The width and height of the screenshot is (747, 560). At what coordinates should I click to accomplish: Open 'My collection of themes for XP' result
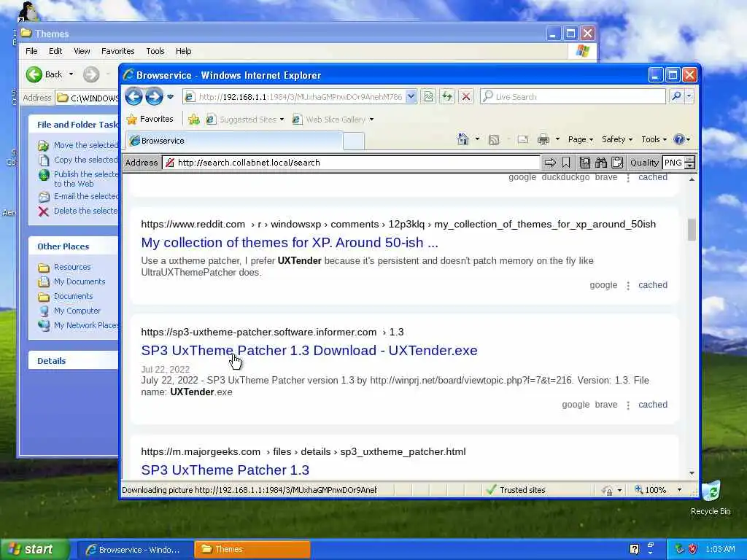[x=289, y=242]
